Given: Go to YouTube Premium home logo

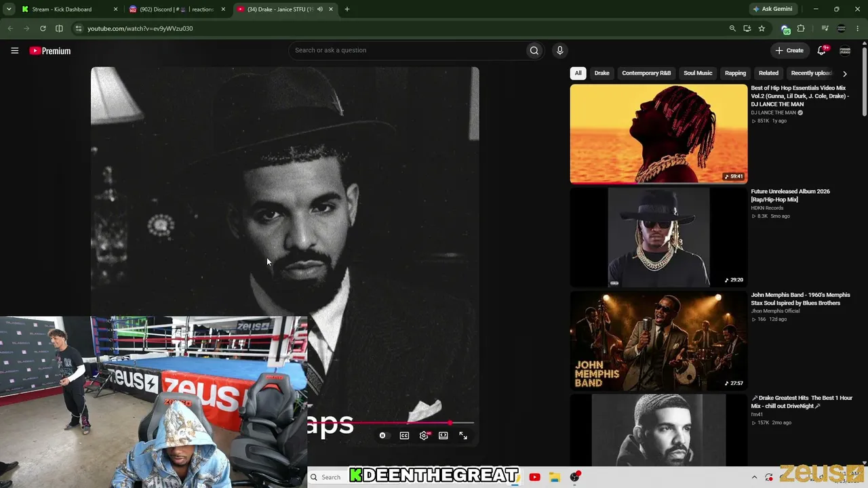Looking at the screenshot, I should (x=50, y=51).
